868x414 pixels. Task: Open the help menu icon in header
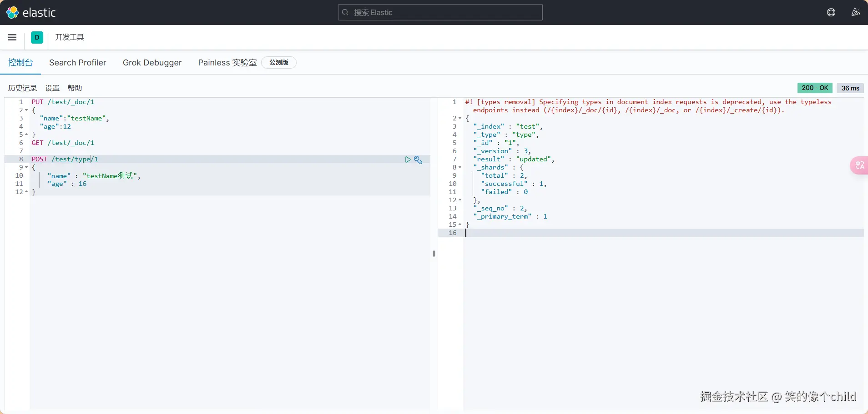tap(831, 12)
